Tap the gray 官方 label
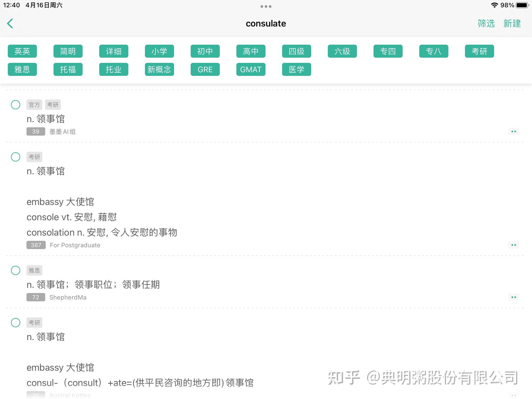The width and height of the screenshot is (532, 399). point(34,105)
